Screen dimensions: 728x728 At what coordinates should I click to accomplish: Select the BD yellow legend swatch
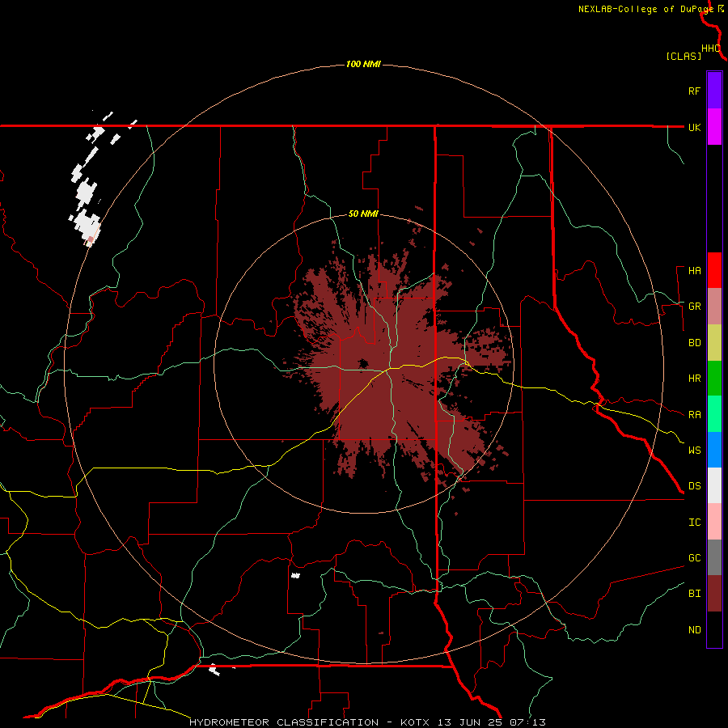pyautogui.click(x=714, y=343)
